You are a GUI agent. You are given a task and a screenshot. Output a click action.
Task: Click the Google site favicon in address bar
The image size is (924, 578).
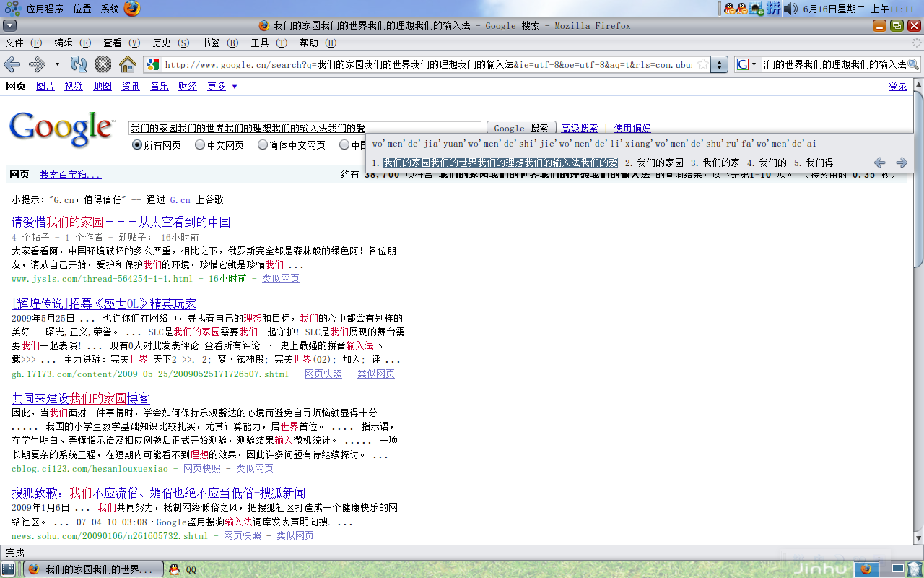(152, 64)
